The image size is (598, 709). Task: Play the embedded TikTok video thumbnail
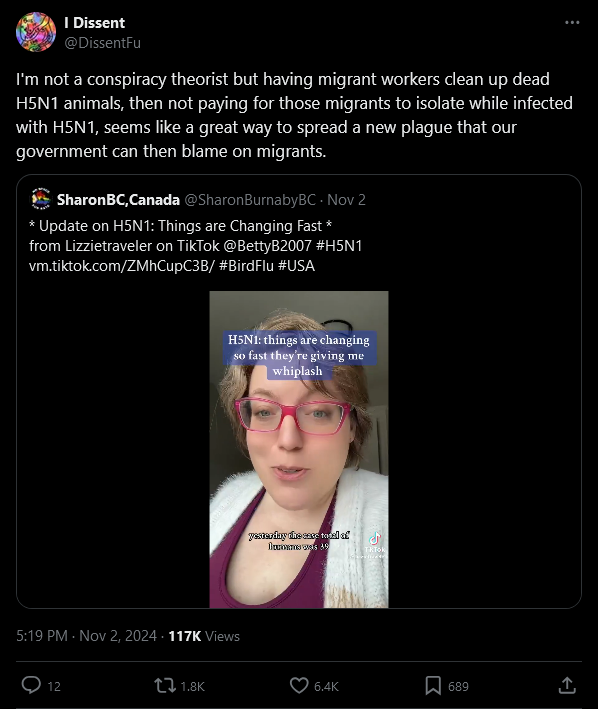click(x=299, y=449)
